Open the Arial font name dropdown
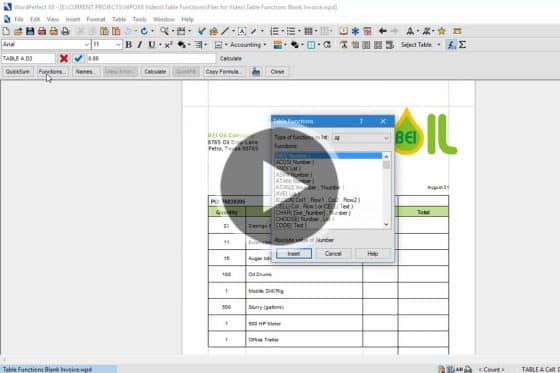This screenshot has width=560, height=373. tap(86, 45)
